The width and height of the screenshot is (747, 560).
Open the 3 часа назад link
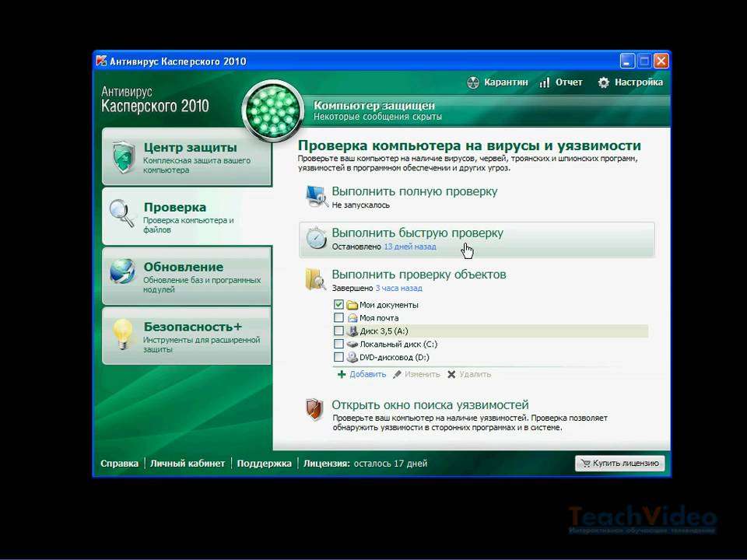[x=398, y=288]
